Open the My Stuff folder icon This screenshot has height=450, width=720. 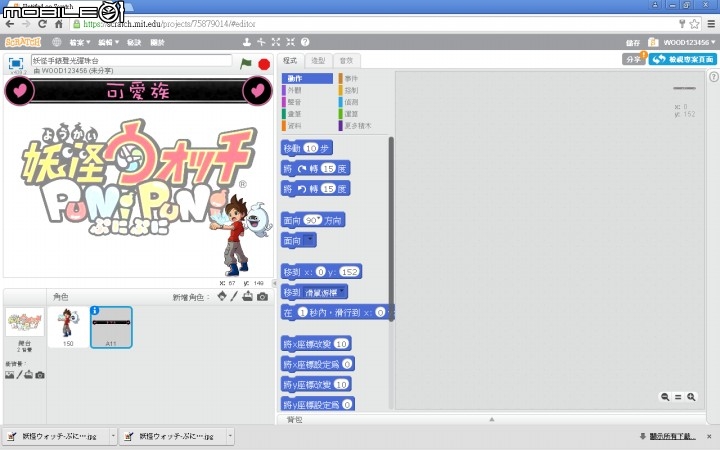tap(653, 42)
